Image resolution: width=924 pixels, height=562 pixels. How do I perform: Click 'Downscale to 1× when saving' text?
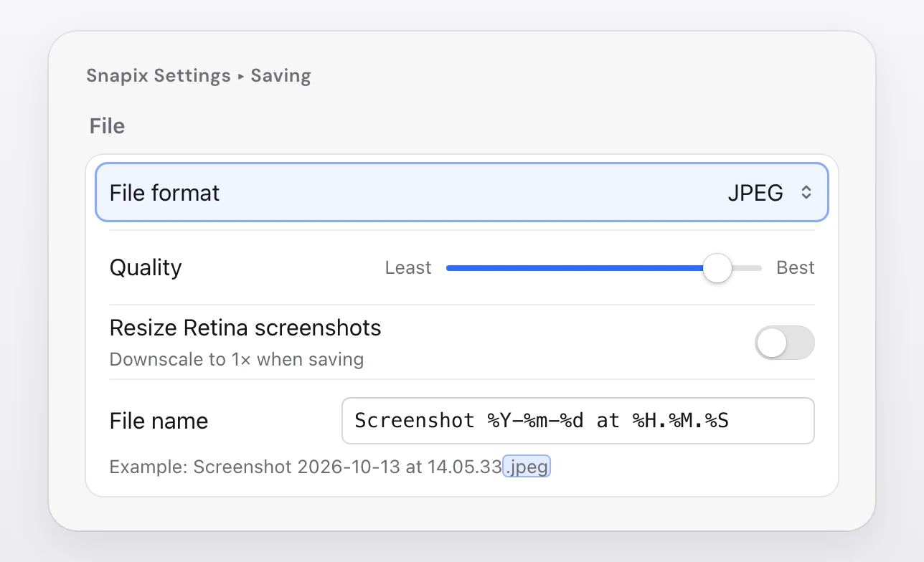(237, 359)
